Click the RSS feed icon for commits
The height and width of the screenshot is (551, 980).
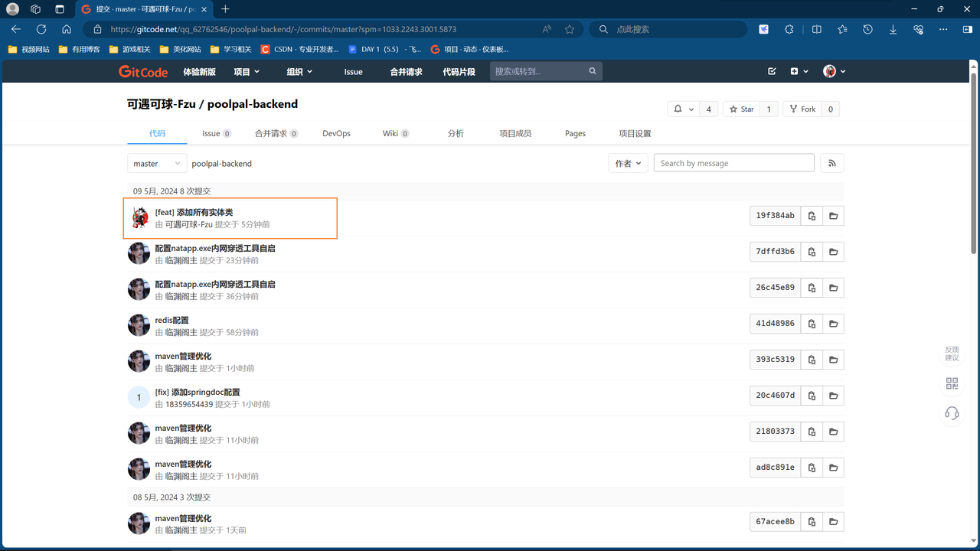point(831,163)
